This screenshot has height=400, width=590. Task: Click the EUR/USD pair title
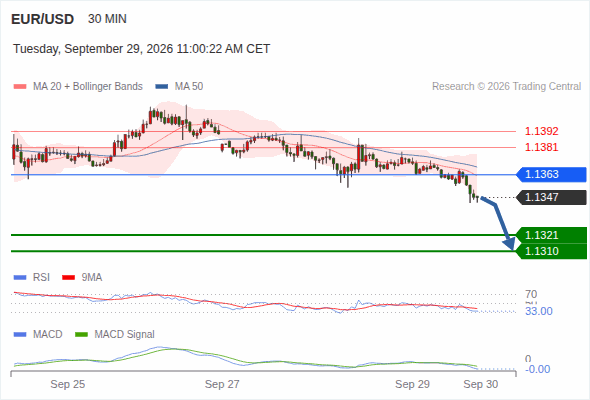pyautogui.click(x=43, y=19)
